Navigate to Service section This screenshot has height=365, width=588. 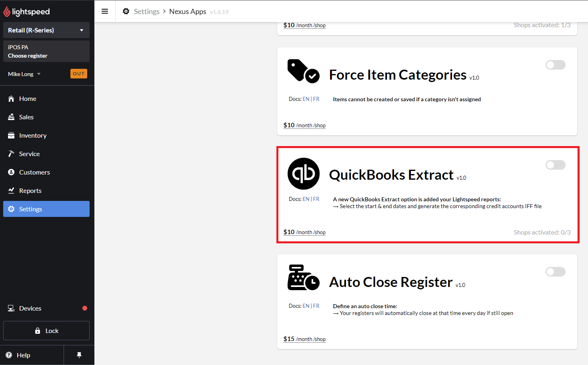(x=46, y=154)
